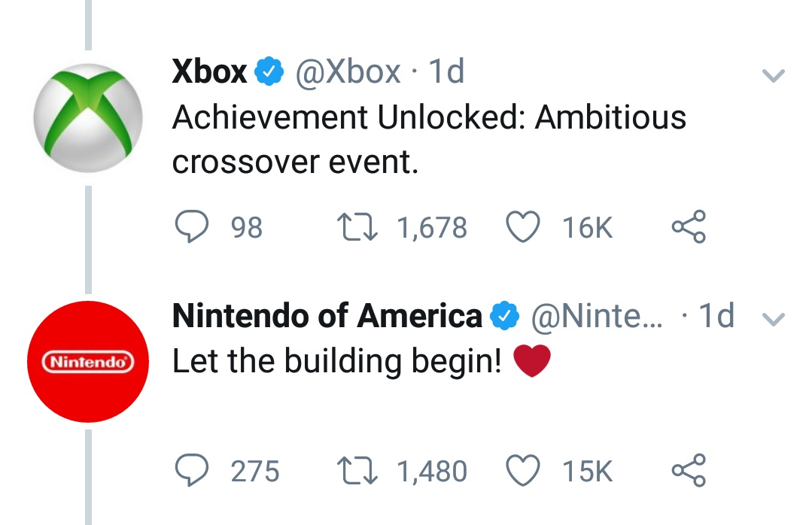Open the truncated @Ninte... handle

[596, 317]
